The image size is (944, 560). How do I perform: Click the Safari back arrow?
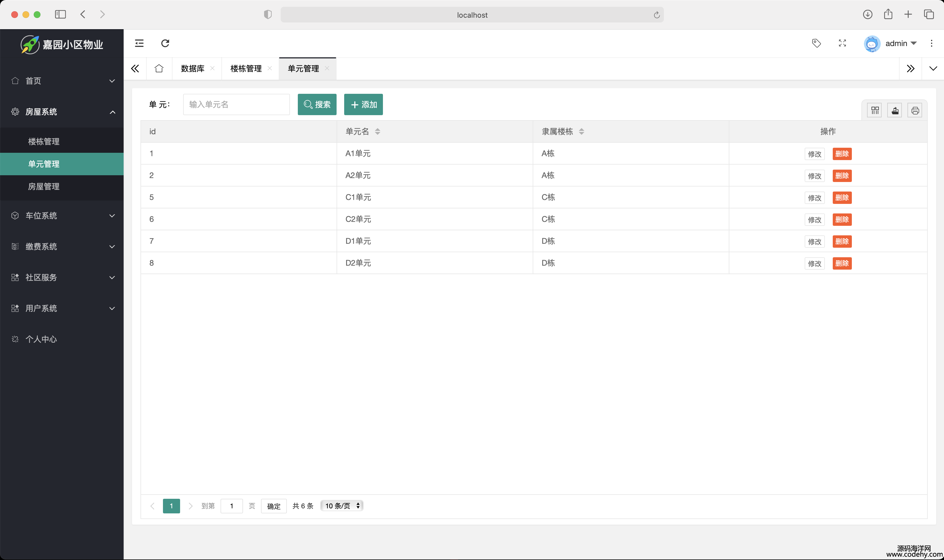83,14
